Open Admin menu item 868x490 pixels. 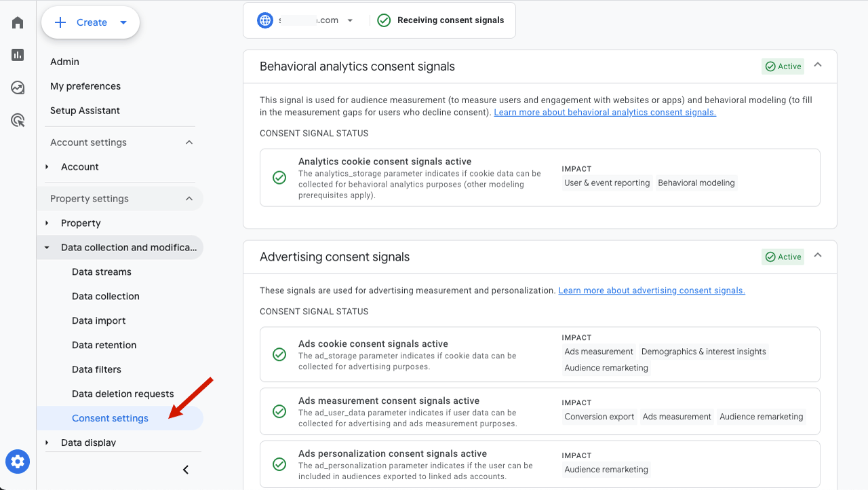point(64,62)
